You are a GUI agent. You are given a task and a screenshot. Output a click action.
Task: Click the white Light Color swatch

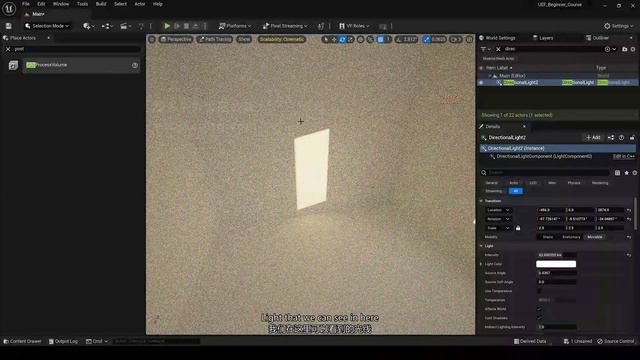(x=556, y=264)
